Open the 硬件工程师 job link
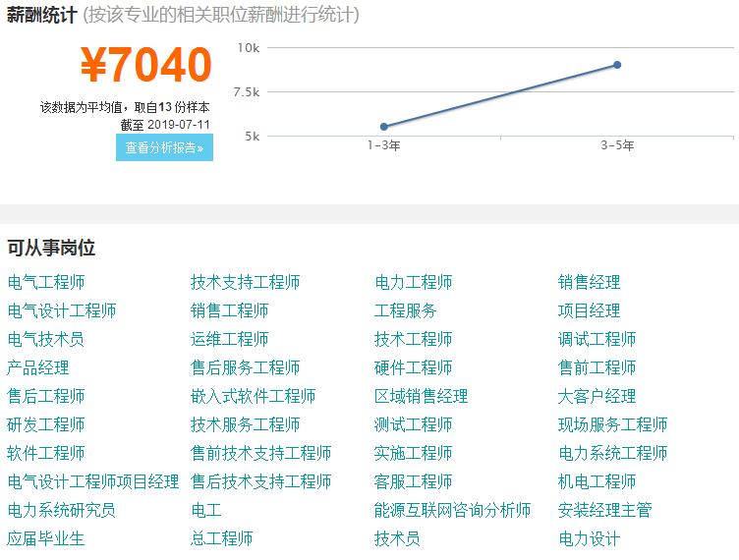This screenshot has height=560, width=739. pos(414,367)
